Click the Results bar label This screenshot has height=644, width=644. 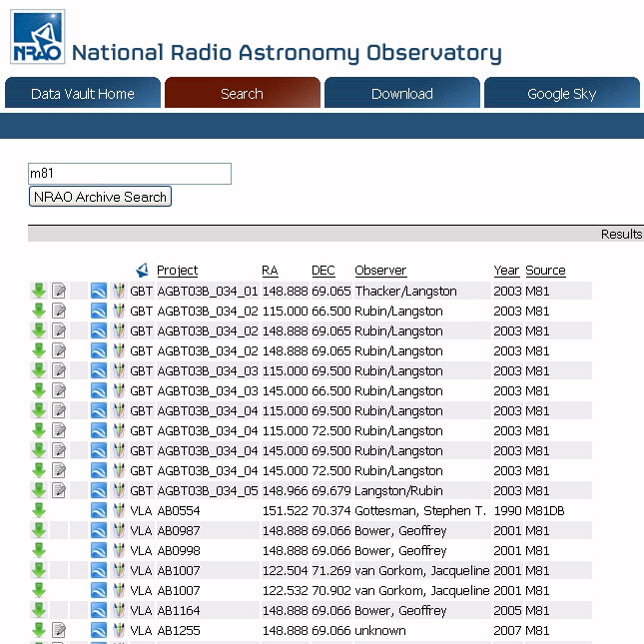tap(621, 234)
